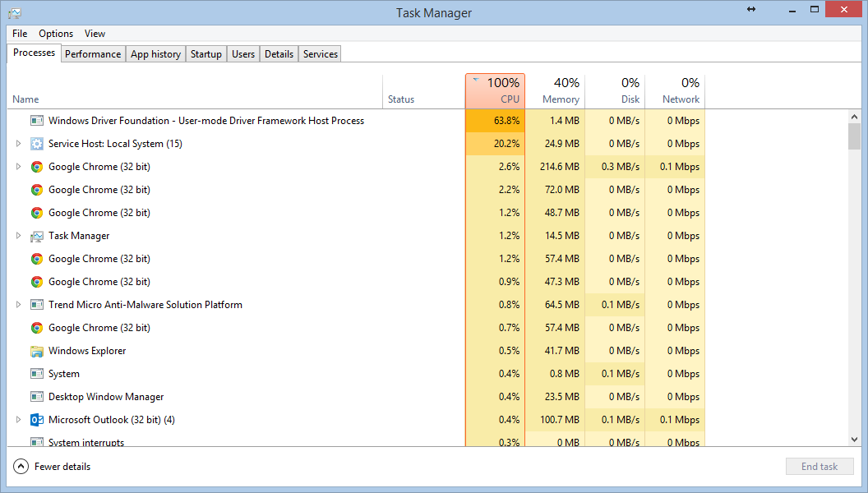Click the Chrome icon using 72.0 MB
Viewport: 868px width, 493px height.
[37, 190]
